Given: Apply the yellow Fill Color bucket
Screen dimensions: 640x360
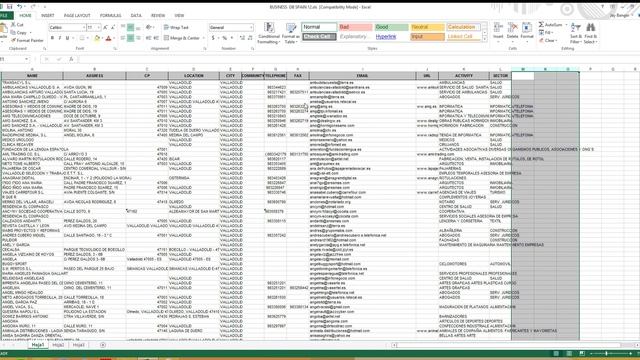Looking at the screenshot, I should 97,38.
